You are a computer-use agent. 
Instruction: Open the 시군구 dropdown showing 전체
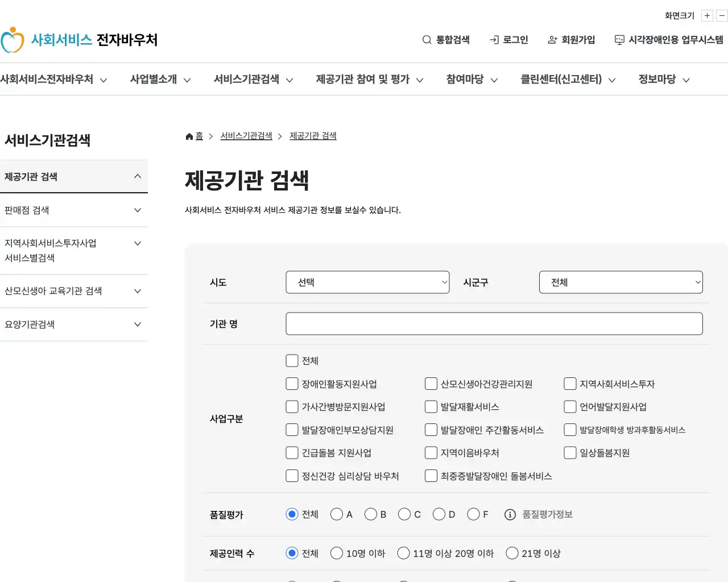click(x=621, y=282)
